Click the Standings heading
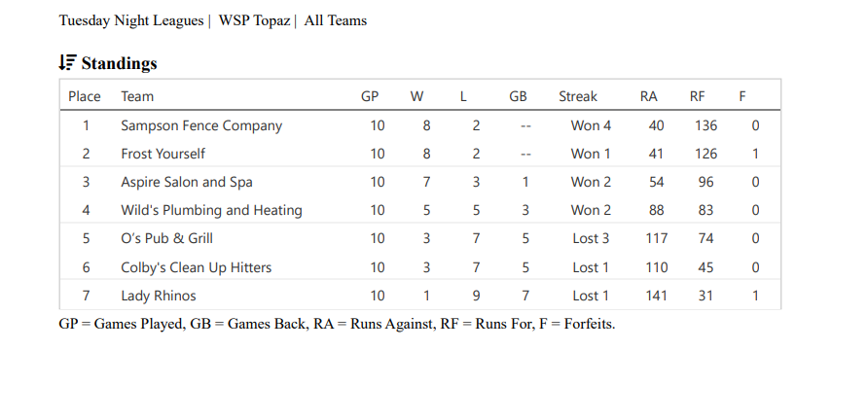This screenshot has height=420, width=868. click(119, 63)
